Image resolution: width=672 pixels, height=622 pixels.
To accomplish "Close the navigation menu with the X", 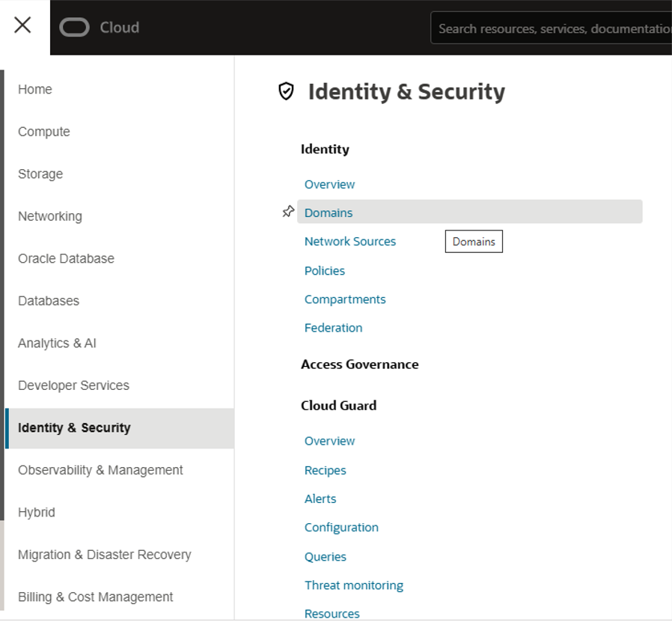I will [22, 25].
